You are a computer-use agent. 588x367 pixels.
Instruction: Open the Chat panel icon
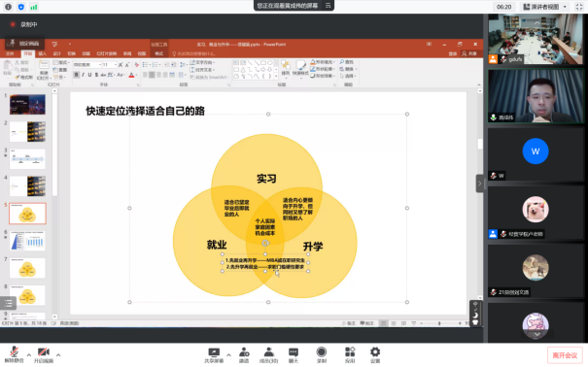[x=294, y=355]
